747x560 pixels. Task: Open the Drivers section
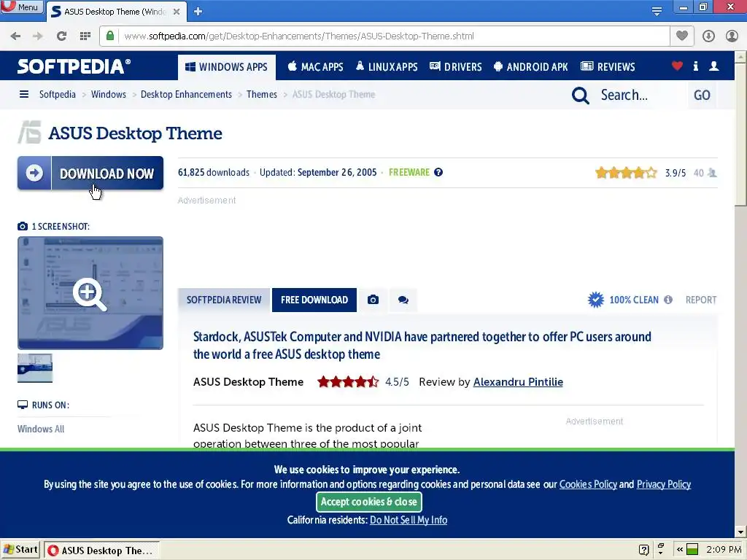[x=456, y=66]
